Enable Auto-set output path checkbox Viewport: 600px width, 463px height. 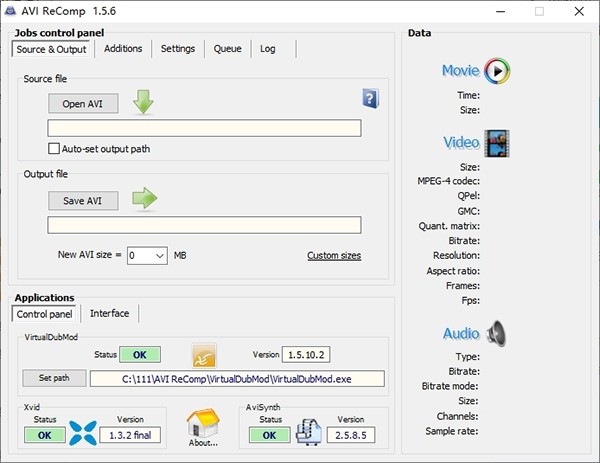[x=54, y=149]
